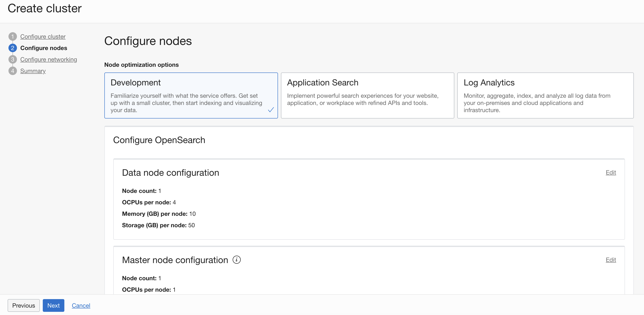
Task: Click the 'Configure OpenSearch' heading
Action: point(159,140)
